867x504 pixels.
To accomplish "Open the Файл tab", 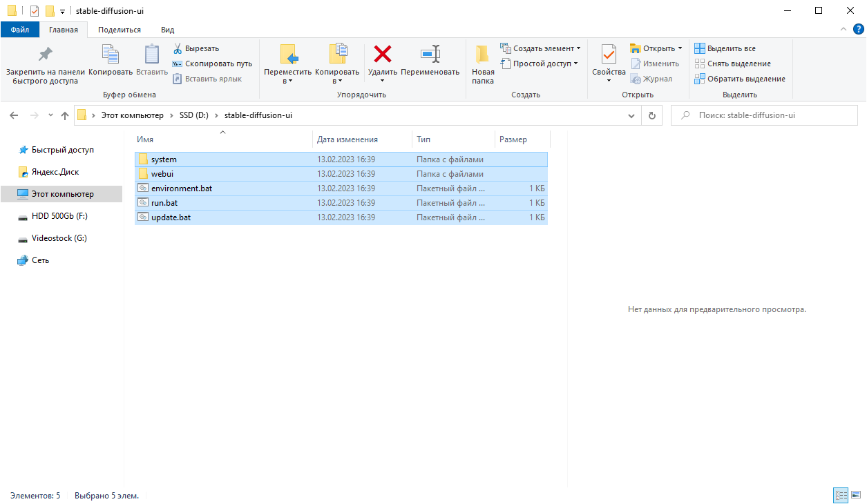I will (20, 30).
